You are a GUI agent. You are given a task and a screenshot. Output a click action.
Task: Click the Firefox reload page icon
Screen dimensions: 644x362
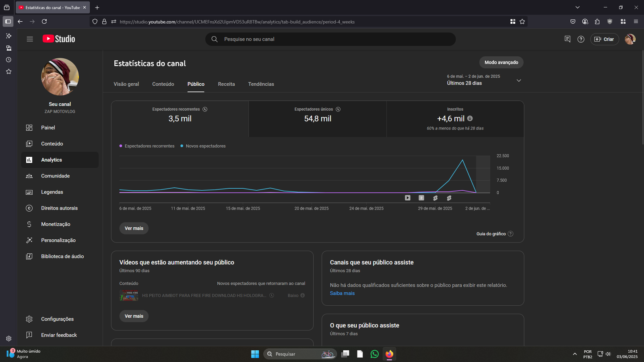pos(44,22)
